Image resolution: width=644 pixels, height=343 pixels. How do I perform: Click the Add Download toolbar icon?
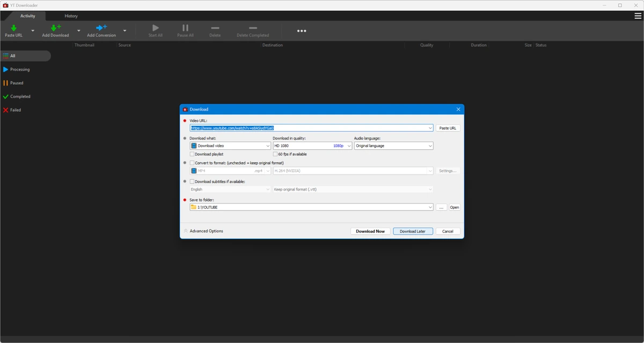pos(55,28)
